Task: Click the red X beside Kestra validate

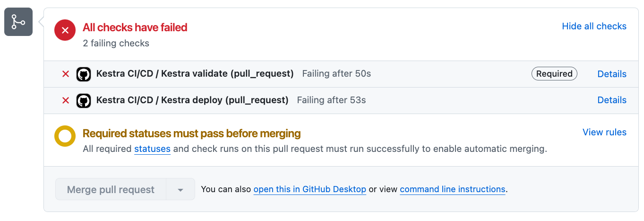Action: point(66,74)
